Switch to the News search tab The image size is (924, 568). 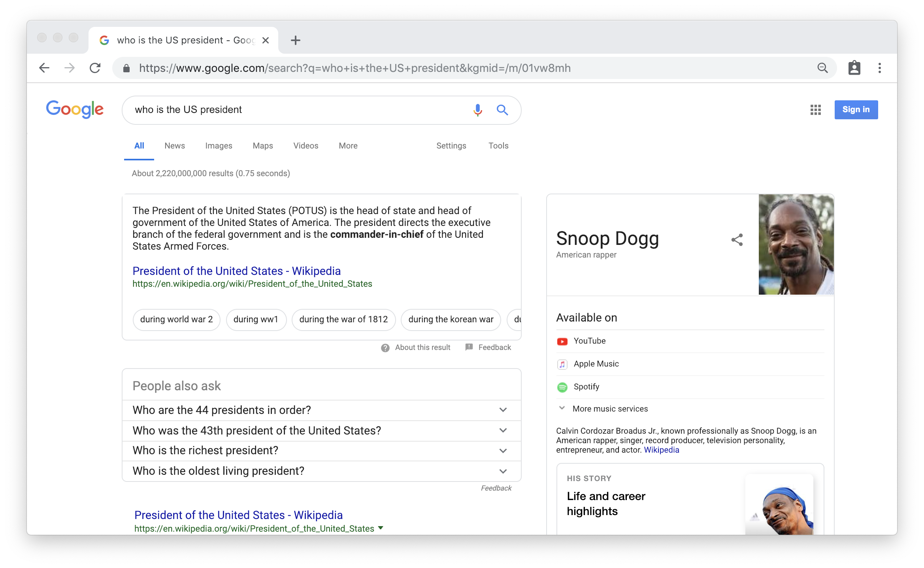(x=174, y=146)
